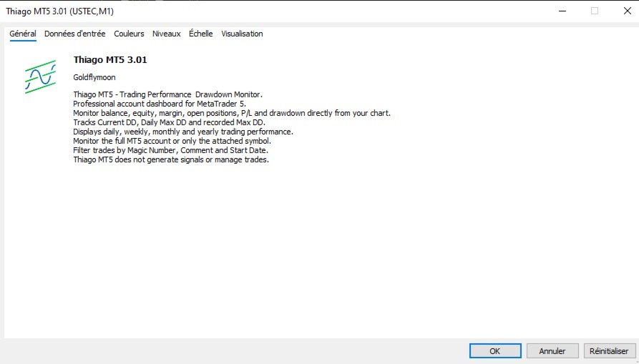
Task: Click the line starting 'Tracks Current DD'
Action: point(169,122)
